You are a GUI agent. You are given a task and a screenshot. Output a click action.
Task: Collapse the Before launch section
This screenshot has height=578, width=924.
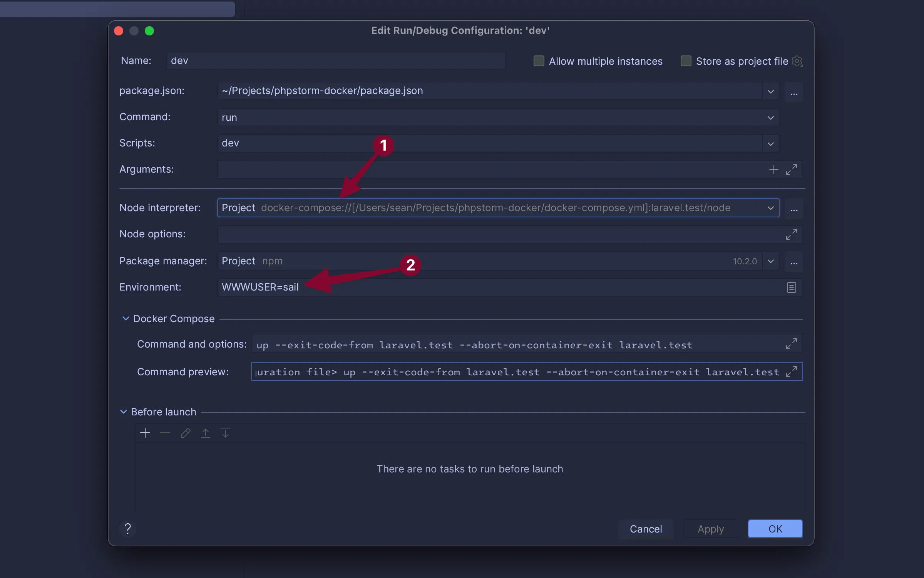click(x=124, y=412)
